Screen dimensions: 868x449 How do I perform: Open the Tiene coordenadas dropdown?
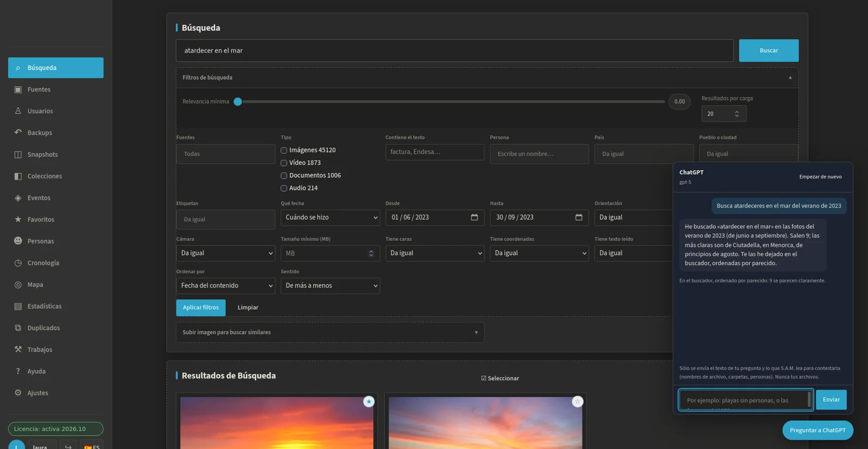[539, 253]
